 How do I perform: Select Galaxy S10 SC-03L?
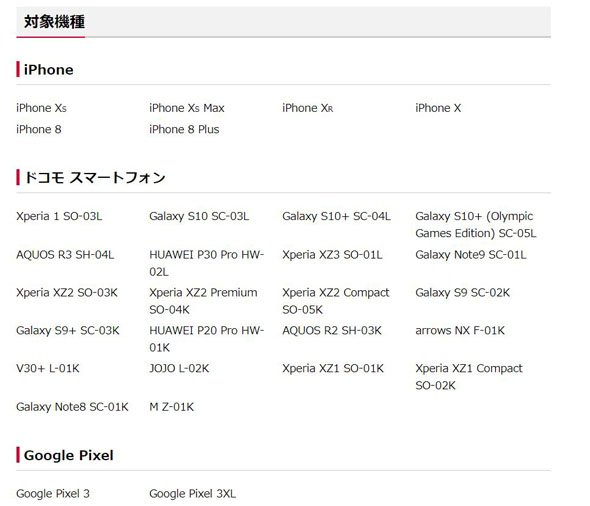(199, 216)
